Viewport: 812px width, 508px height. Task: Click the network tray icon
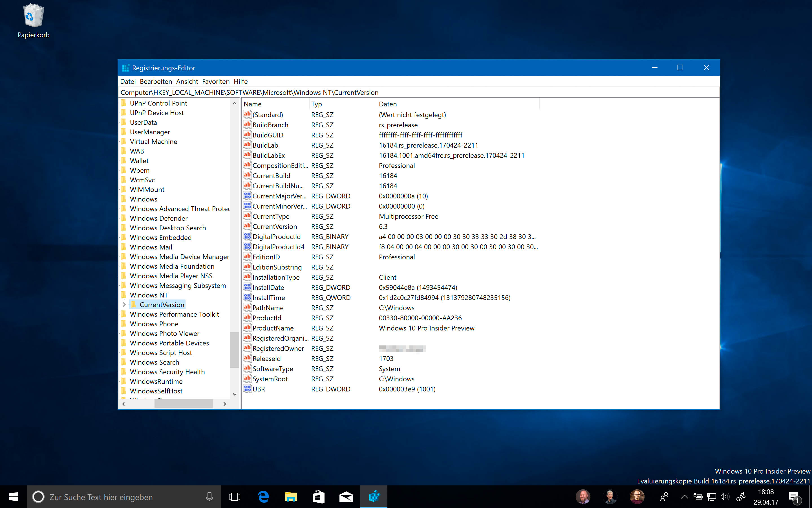711,497
